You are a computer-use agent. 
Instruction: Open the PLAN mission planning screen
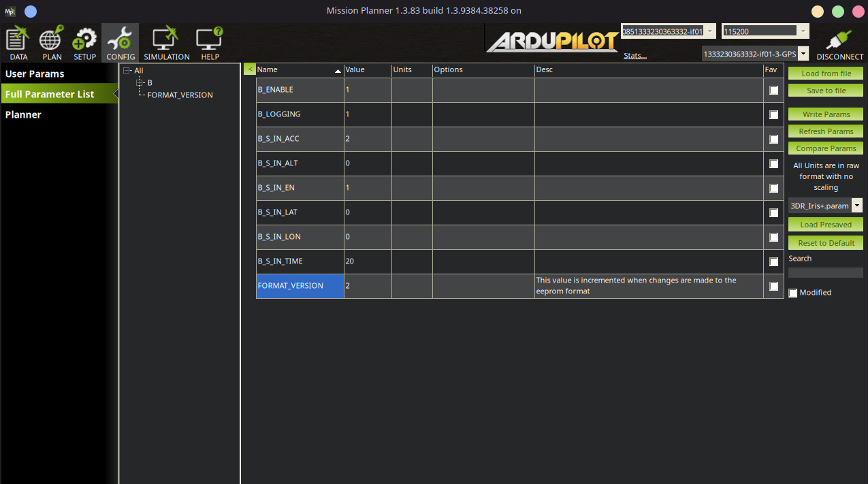coord(52,44)
